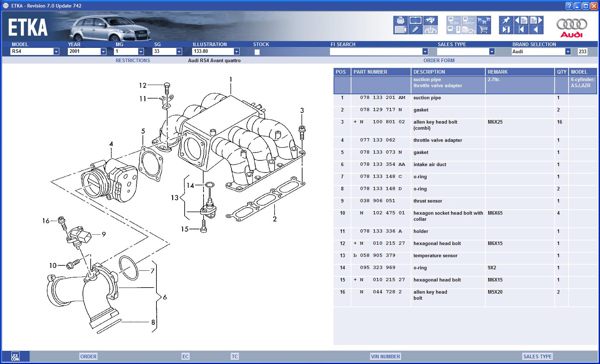This screenshot has width=600, height=364.
Task: Open the ORDER FORM tab
Action: pyautogui.click(x=439, y=60)
